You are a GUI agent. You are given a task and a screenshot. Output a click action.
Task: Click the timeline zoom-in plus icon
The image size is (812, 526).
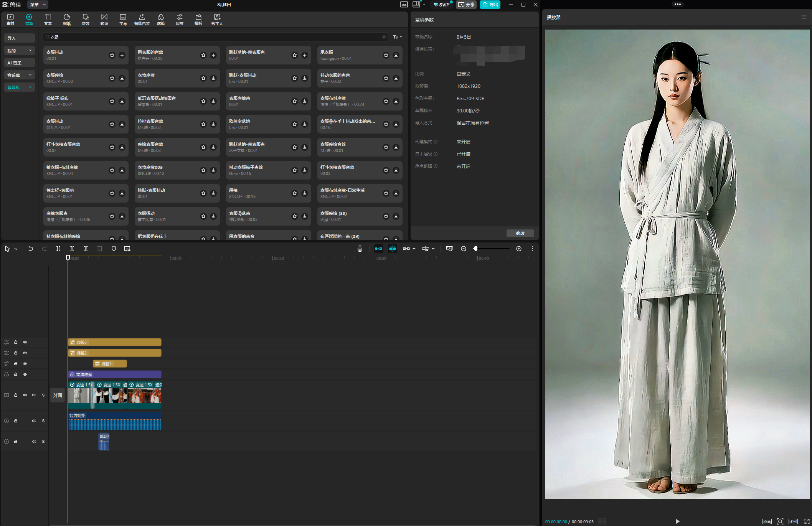519,249
